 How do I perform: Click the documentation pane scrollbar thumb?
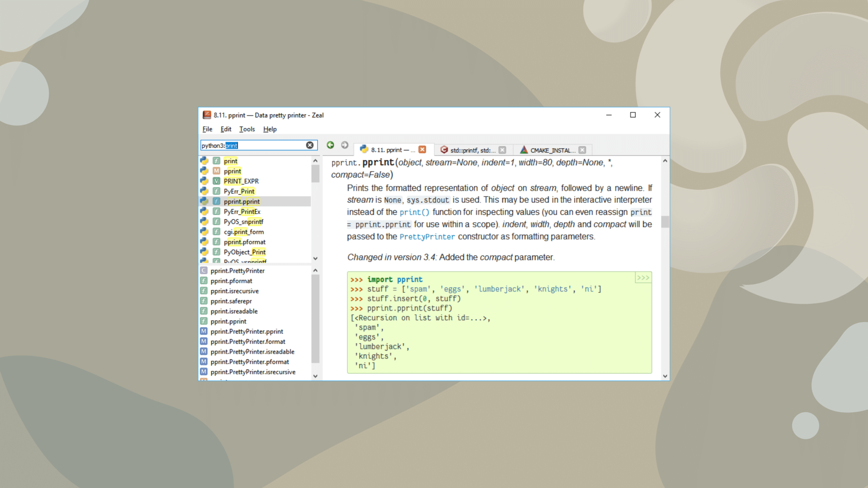coord(665,222)
